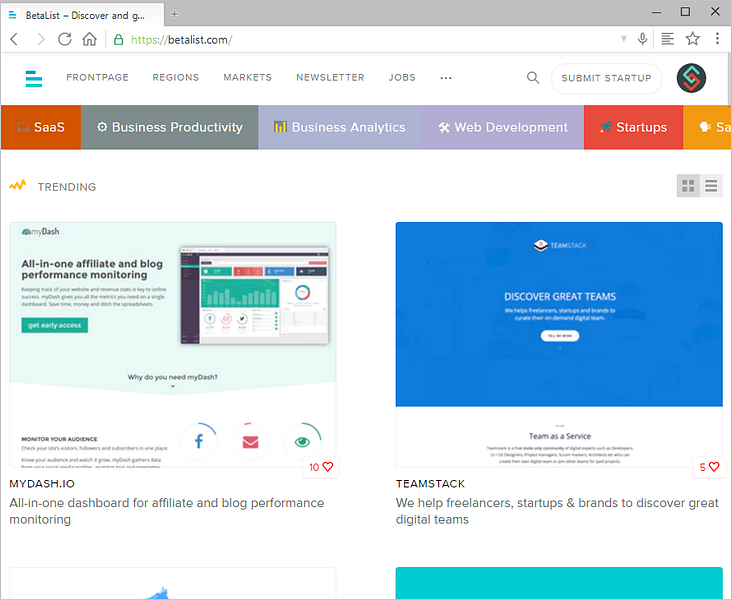Click the SUBMIT STARTUP button
Screen dimensions: 732x600
pos(606,78)
